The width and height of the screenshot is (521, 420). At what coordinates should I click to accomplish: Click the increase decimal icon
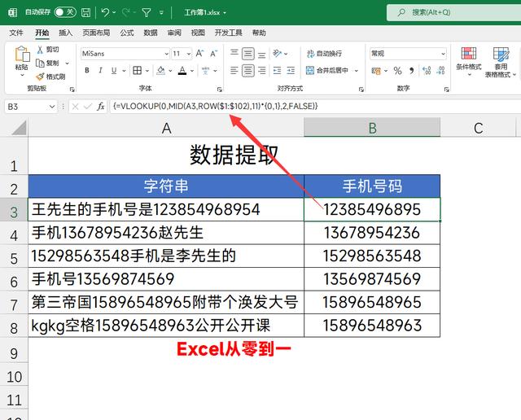pyautogui.click(x=427, y=71)
